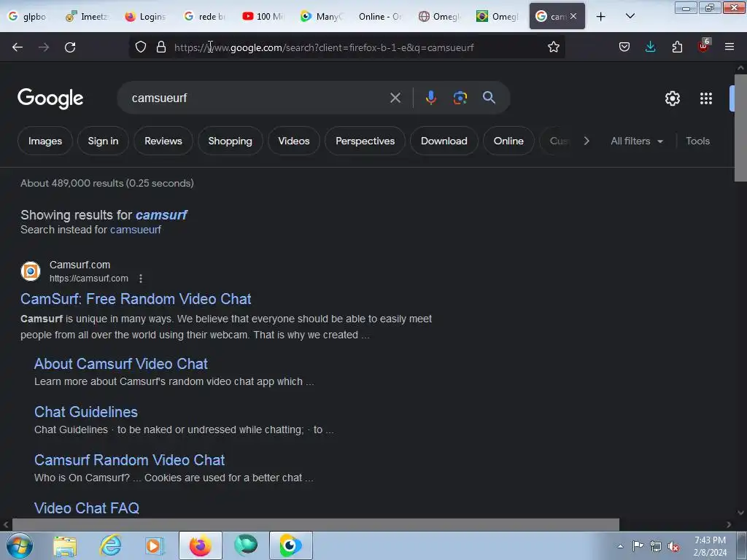
Task: Click the vertical page scrollbar thumb
Action: [x=740, y=128]
